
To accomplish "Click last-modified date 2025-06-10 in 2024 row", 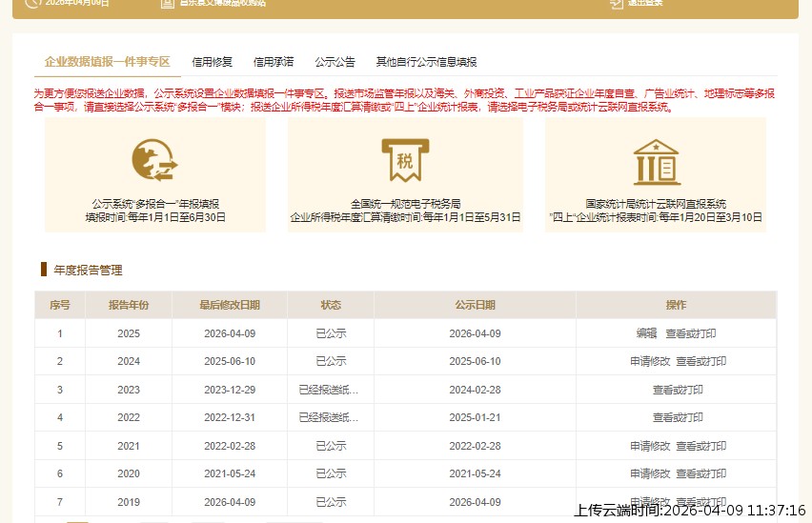I will point(230,361).
